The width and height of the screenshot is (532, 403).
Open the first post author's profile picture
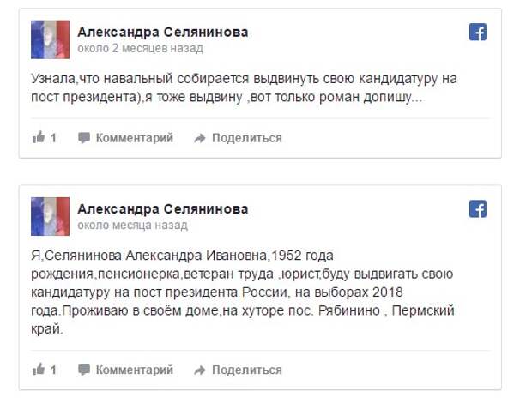coord(51,39)
